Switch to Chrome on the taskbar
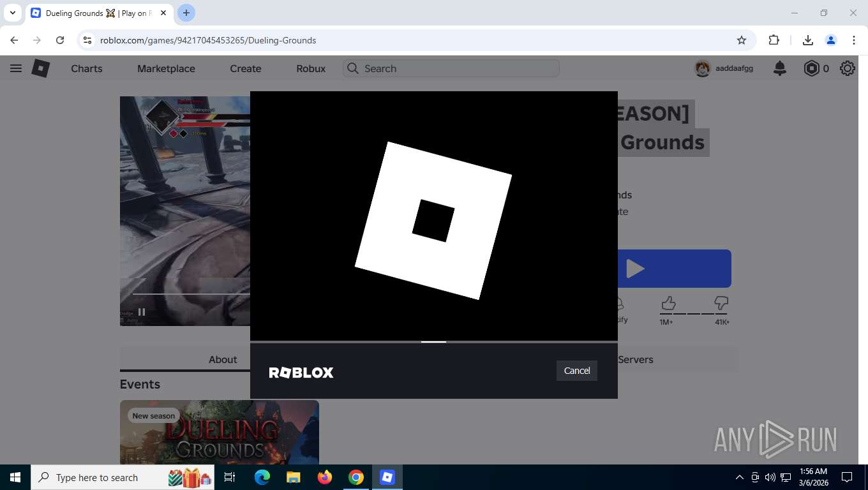The image size is (868, 490). pos(356,477)
